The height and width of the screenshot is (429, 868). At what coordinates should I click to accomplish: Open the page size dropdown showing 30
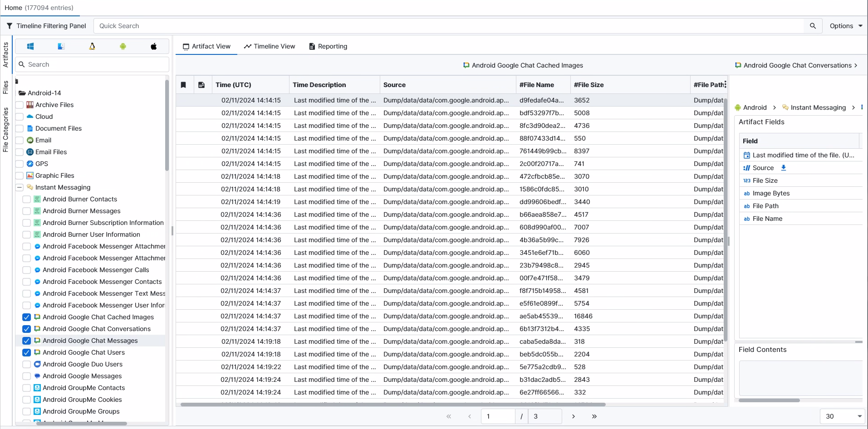[842, 416]
